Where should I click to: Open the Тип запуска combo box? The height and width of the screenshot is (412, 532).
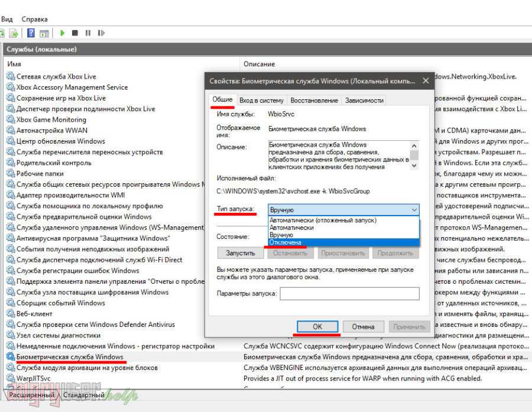[343, 210]
